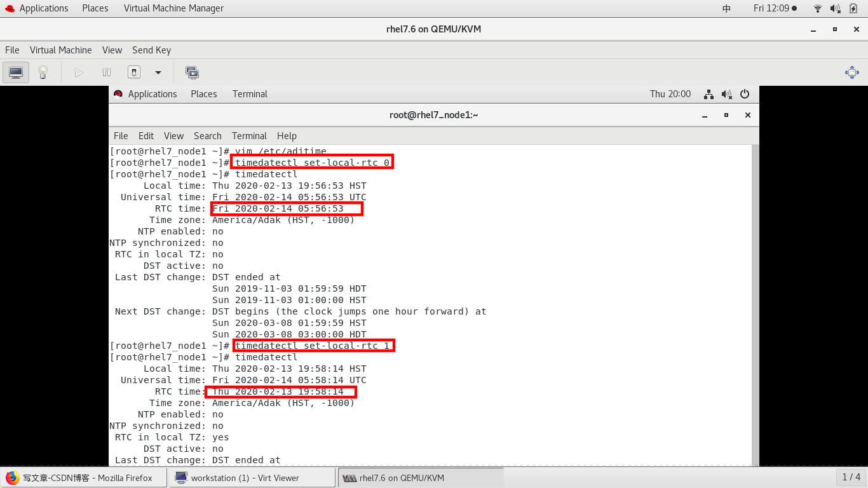Open host Applications menu
Screen dimensions: 868x488
coord(44,8)
